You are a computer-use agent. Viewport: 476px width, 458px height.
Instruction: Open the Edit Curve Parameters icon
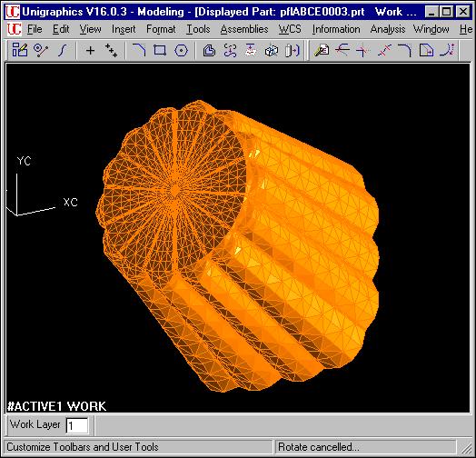click(322, 50)
